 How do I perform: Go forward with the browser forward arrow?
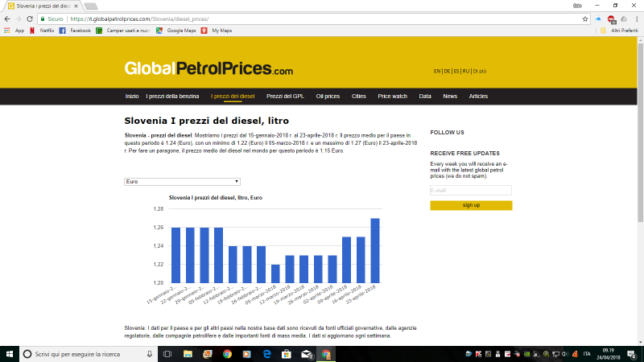18,19
